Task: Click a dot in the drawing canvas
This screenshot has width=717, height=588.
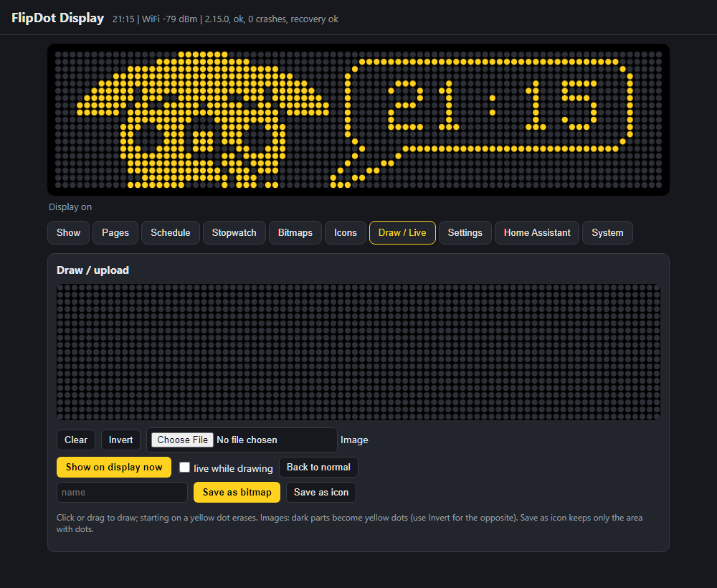Action: tap(358, 352)
